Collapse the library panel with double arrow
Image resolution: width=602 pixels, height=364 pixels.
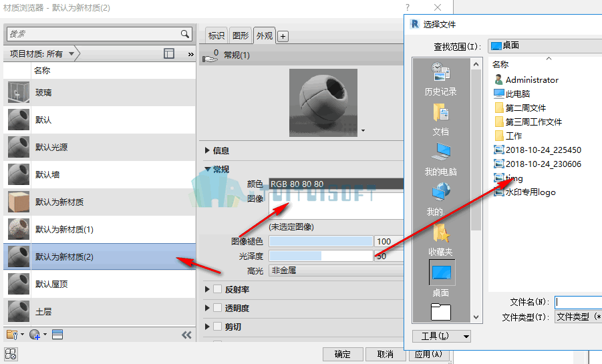[x=186, y=335]
